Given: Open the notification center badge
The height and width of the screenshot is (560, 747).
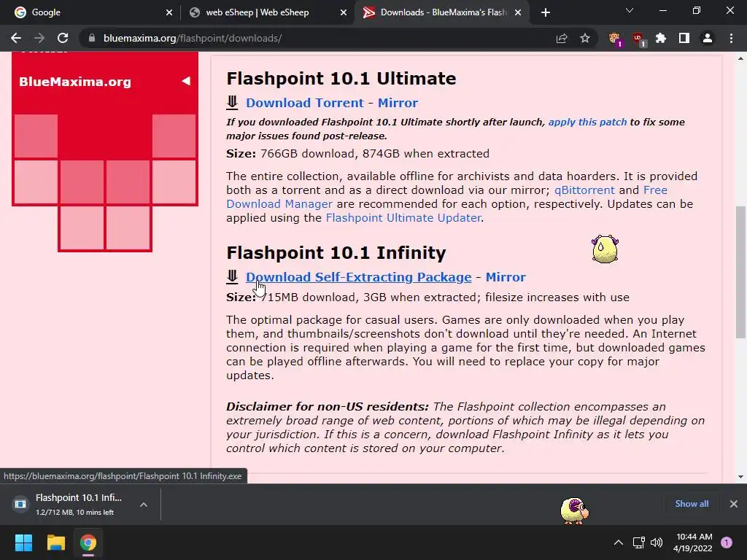Looking at the screenshot, I should click(727, 542).
